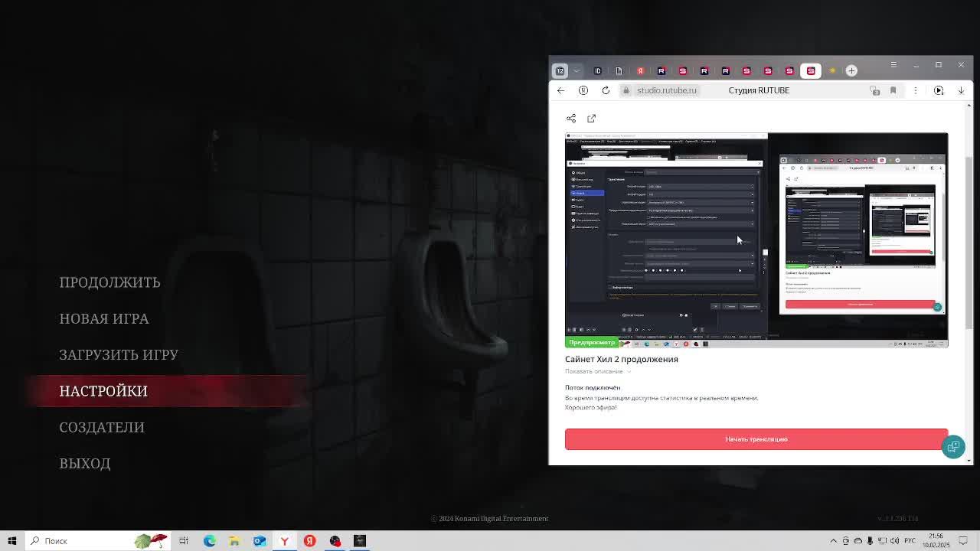The image size is (980, 551).
Task: Share the stream via share icon
Action: coord(571,119)
